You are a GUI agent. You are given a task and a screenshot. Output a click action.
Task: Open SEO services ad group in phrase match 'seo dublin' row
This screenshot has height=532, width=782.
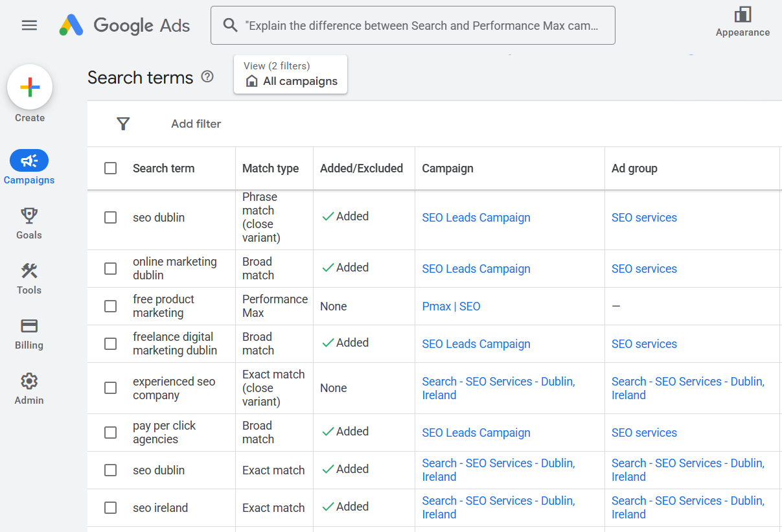click(644, 218)
